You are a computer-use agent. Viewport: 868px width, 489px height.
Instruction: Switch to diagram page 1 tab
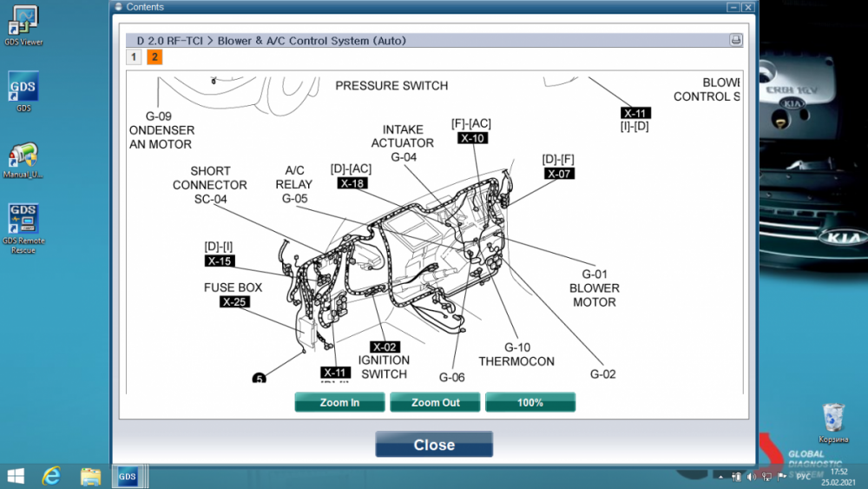click(x=134, y=57)
